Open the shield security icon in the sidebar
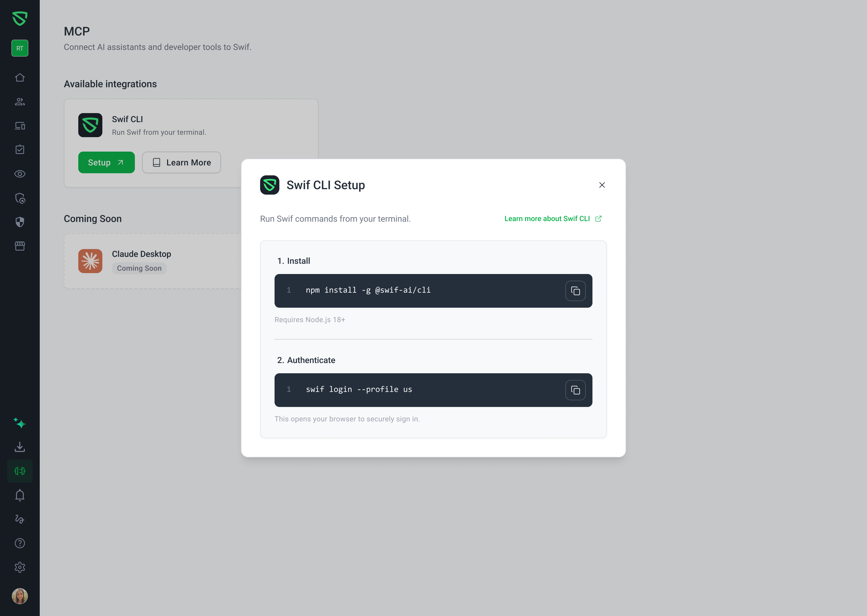 click(x=20, y=222)
